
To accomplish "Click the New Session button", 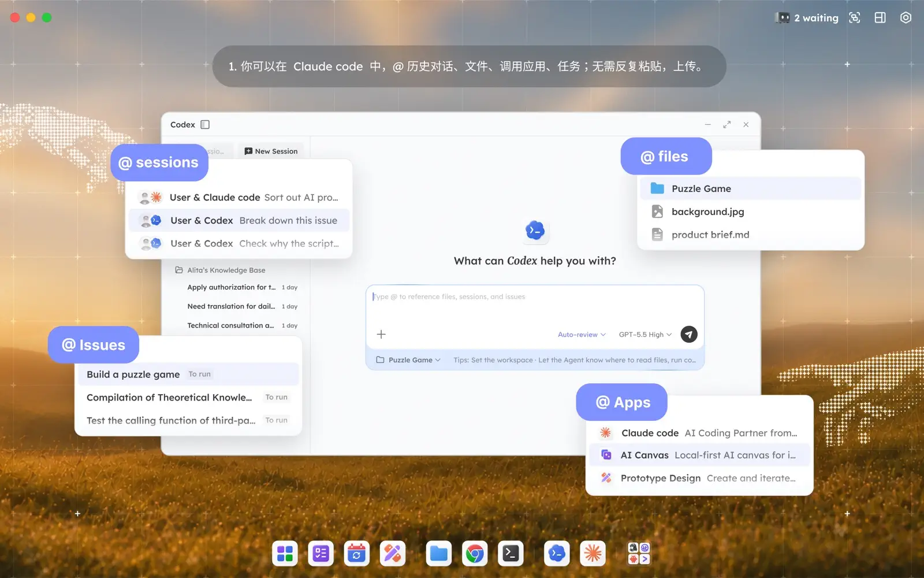I will (271, 151).
